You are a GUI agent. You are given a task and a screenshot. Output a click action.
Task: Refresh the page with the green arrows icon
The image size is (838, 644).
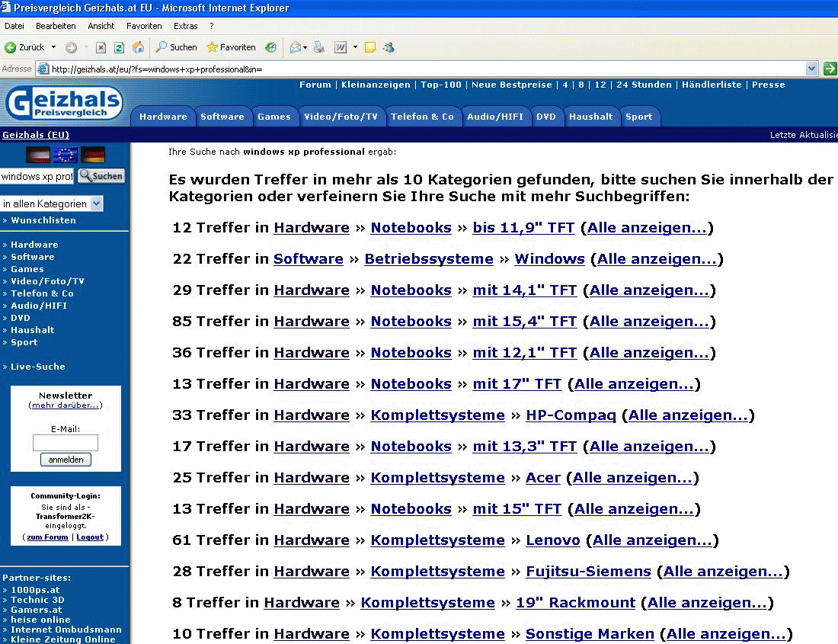tap(119, 47)
